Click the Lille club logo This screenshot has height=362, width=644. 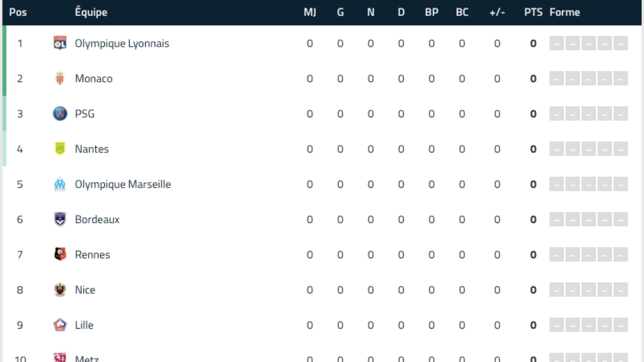point(60,325)
